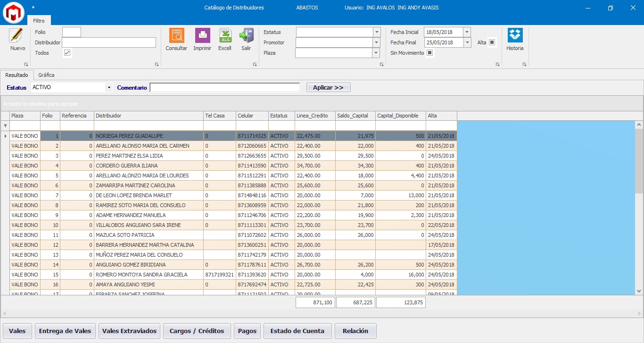Open the Fecha Inicial date picker

point(467,32)
